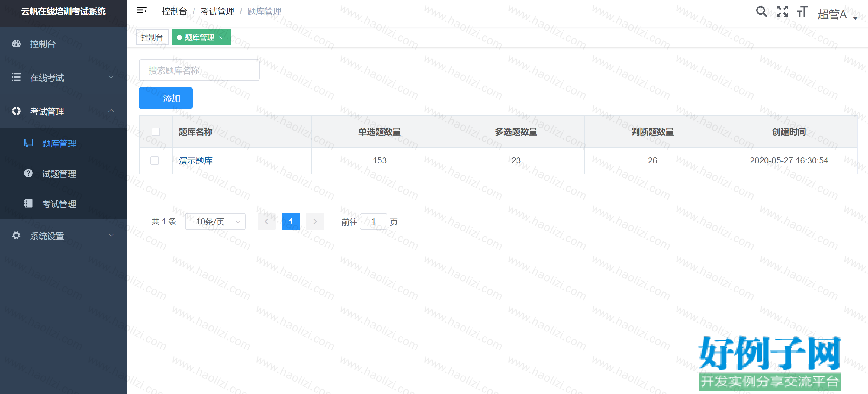Open the search magnifier icon
This screenshot has height=394, width=868.
click(761, 11)
